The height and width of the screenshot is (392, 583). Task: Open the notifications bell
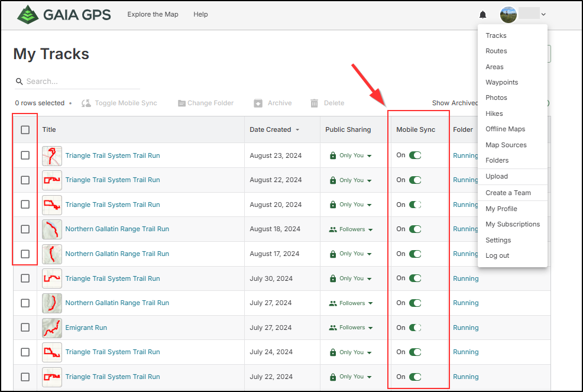[x=482, y=15]
